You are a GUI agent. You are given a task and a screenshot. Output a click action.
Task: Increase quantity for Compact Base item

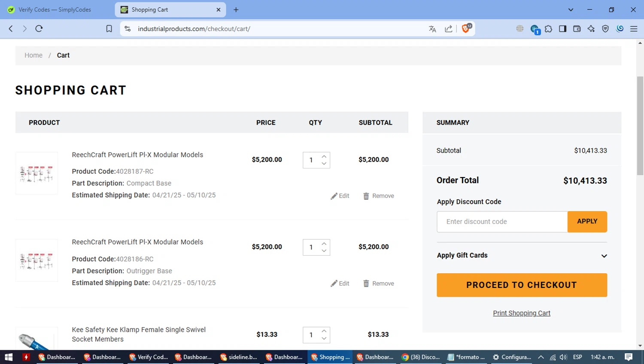[324, 157]
